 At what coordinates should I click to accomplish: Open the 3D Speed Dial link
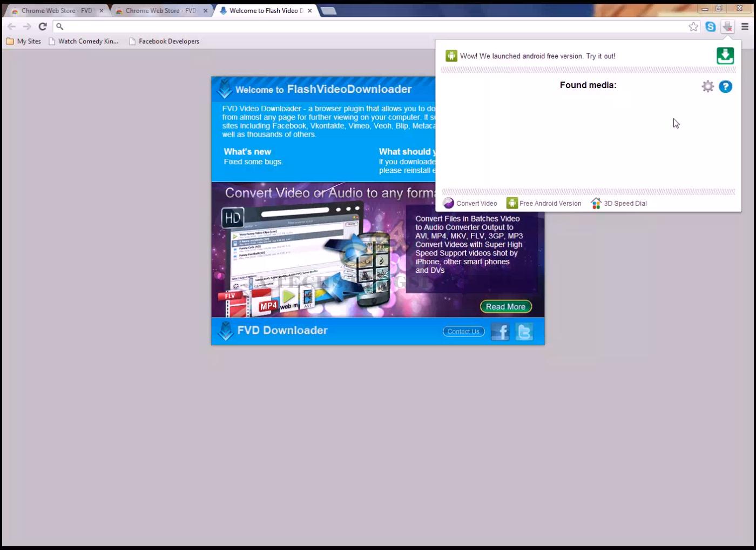[625, 204]
